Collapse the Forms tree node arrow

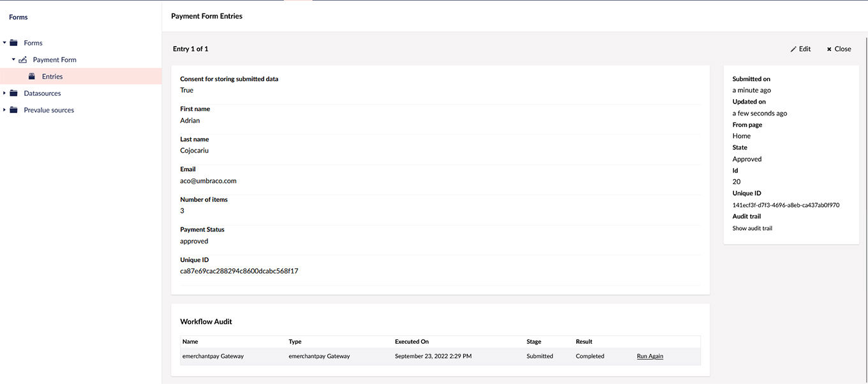tap(4, 43)
